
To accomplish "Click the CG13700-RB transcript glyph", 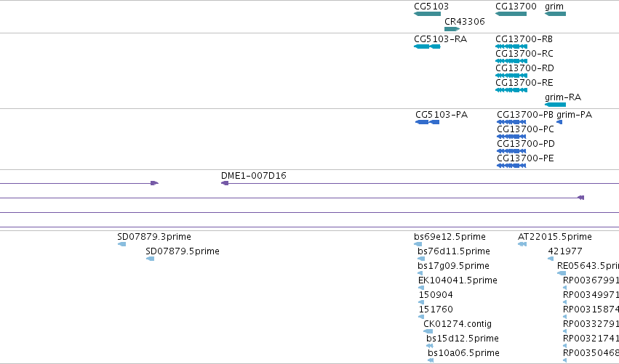I will click(x=511, y=46).
